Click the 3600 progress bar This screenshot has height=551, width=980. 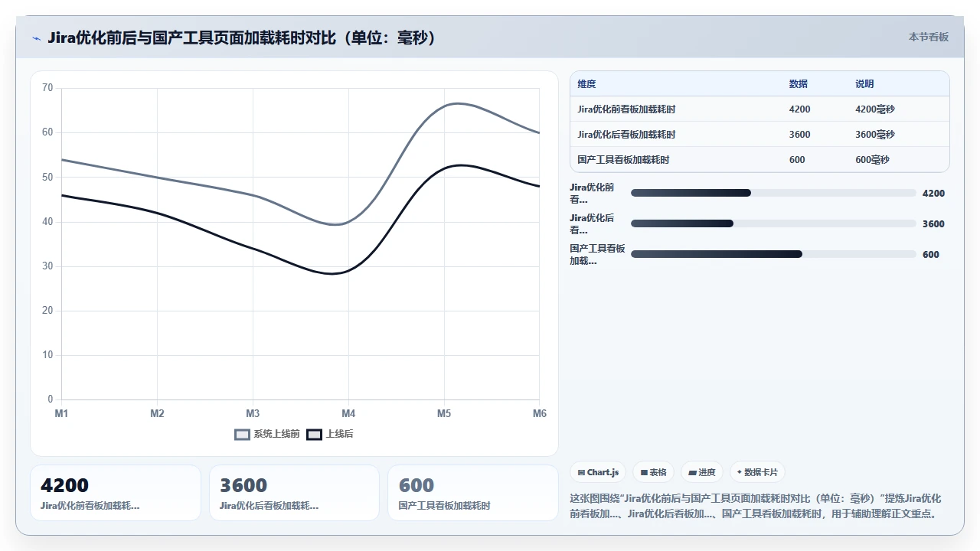773,223
